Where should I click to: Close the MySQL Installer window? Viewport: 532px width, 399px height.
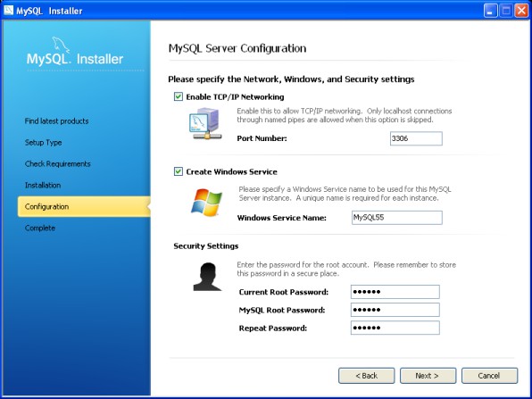pos(521,11)
